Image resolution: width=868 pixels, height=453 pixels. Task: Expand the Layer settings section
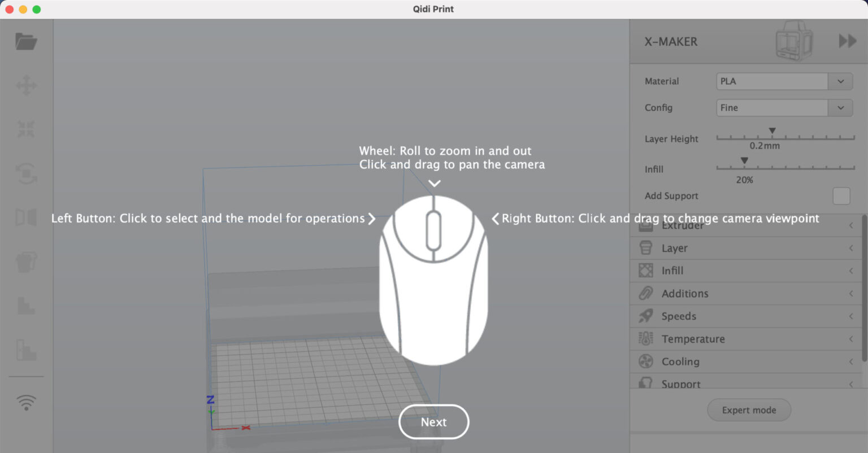tap(746, 249)
